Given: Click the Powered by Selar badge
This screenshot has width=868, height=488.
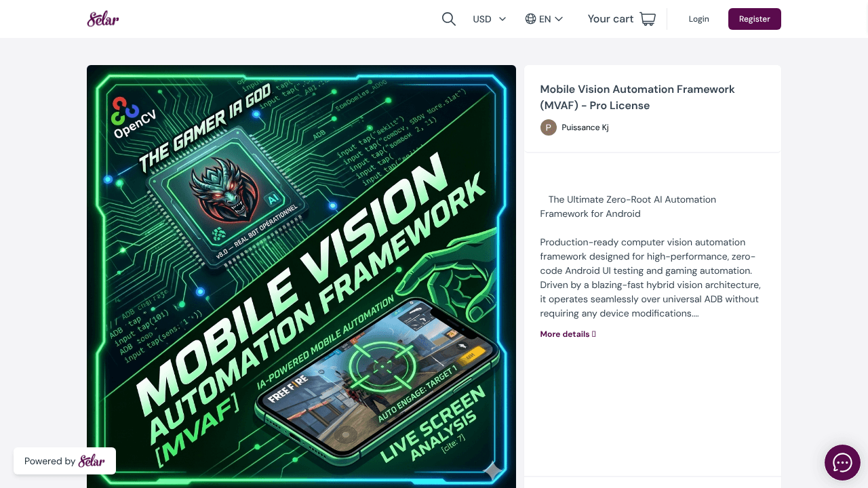Looking at the screenshot, I should point(64,461).
